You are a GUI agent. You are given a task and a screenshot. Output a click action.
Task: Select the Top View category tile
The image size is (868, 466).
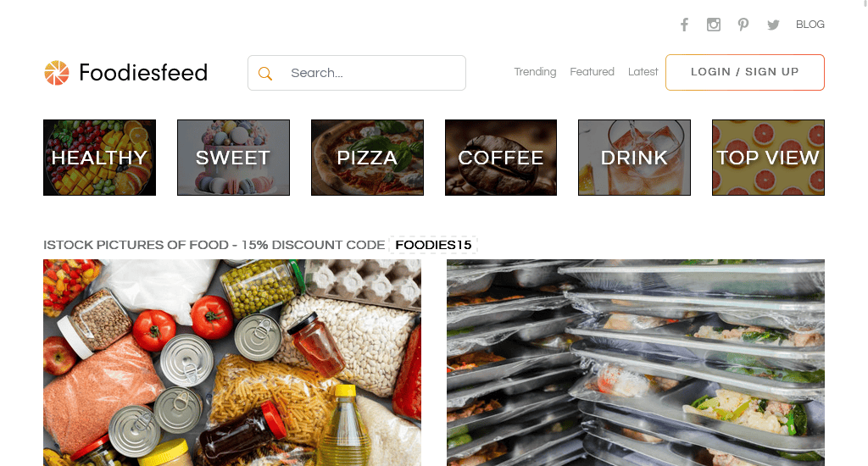point(768,158)
